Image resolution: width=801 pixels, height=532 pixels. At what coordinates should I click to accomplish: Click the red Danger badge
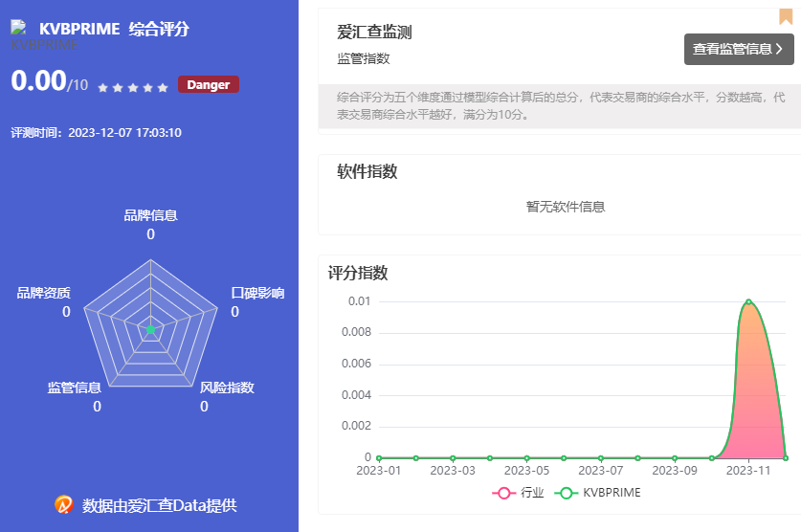coord(208,85)
